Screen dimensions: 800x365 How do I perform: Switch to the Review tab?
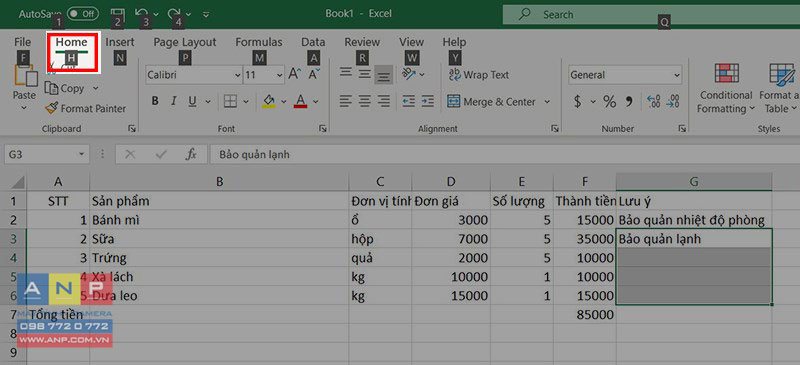point(362,42)
